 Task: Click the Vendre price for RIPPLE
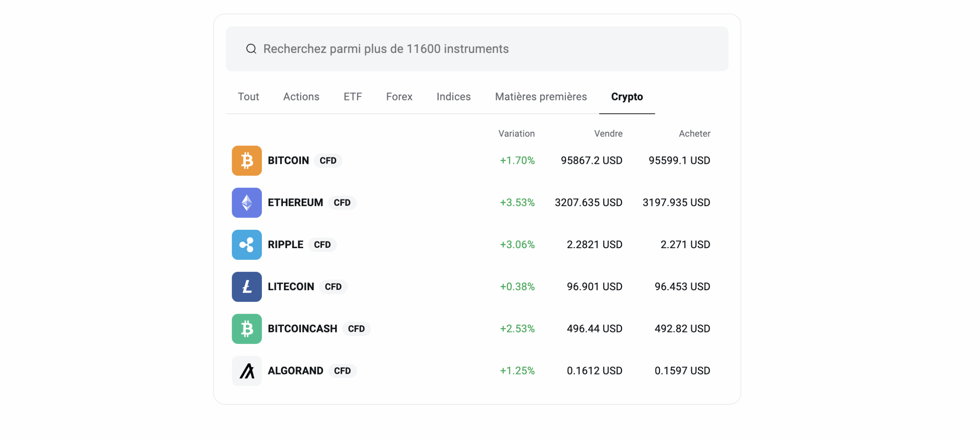[594, 244]
